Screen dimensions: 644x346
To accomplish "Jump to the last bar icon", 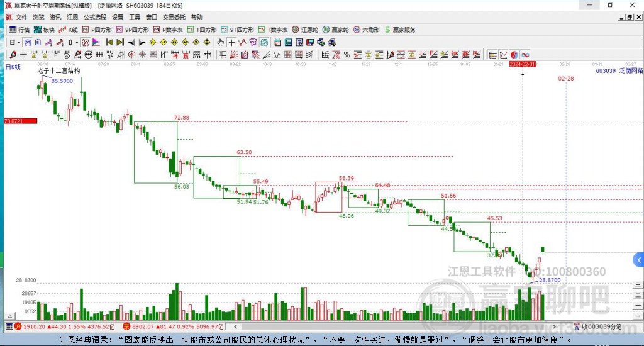I will pyautogui.click(x=120, y=42).
